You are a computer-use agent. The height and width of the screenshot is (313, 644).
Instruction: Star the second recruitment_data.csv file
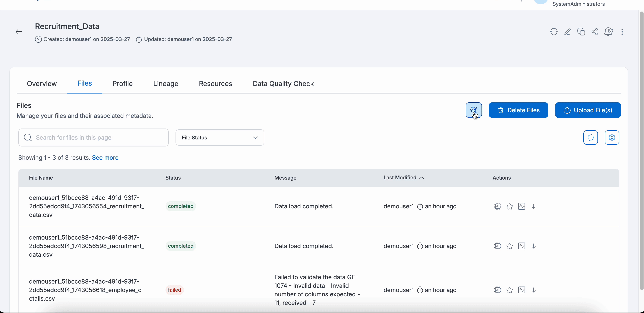[x=509, y=246]
